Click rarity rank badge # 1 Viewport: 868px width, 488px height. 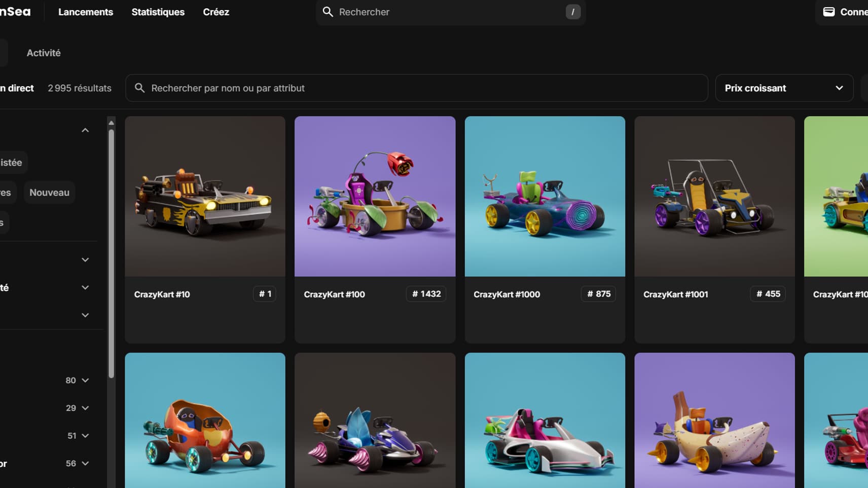pos(265,294)
